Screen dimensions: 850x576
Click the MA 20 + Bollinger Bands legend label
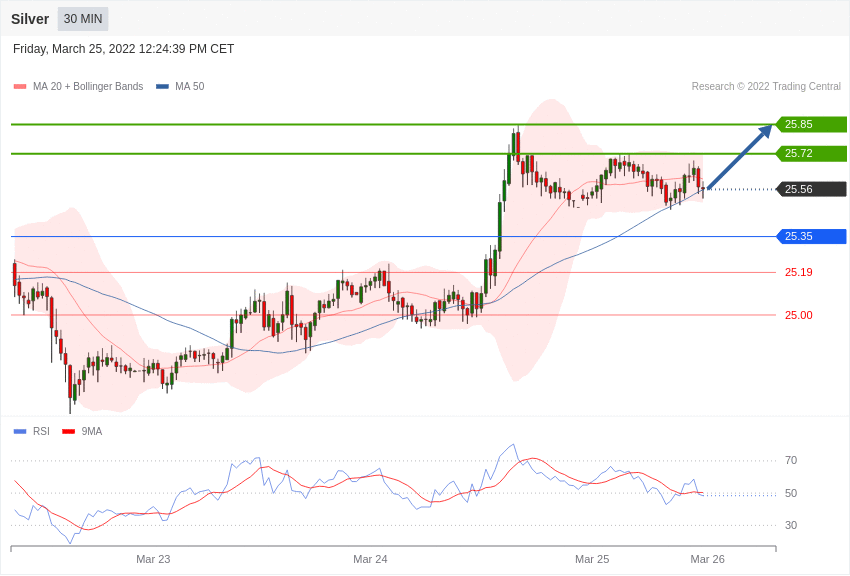pos(88,86)
